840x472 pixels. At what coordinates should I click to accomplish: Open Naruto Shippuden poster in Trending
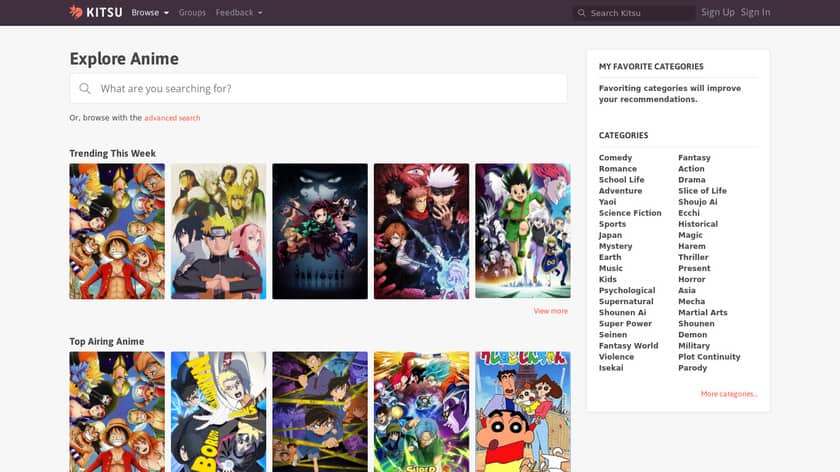(219, 231)
